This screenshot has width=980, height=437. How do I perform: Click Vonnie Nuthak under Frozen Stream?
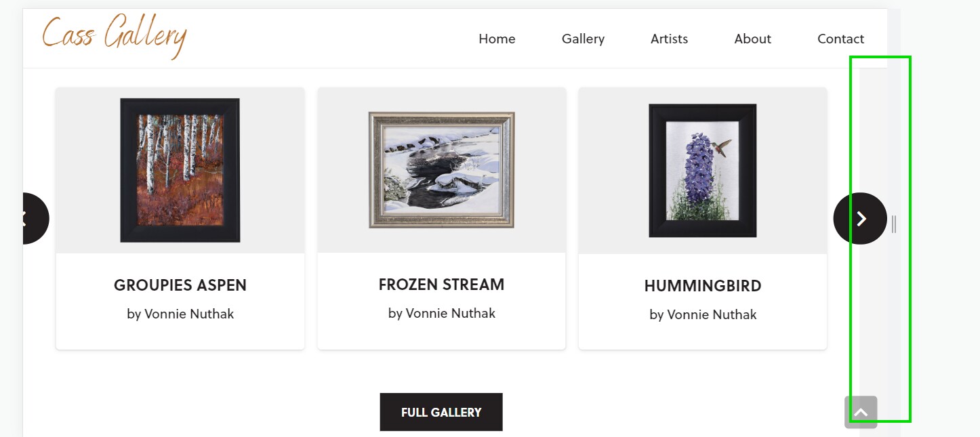click(441, 313)
